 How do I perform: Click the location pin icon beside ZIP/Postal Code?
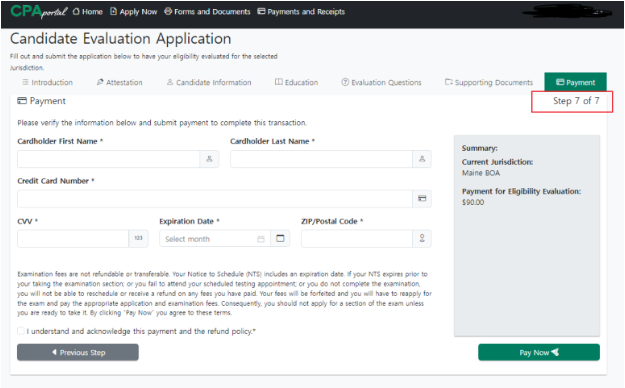click(422, 238)
